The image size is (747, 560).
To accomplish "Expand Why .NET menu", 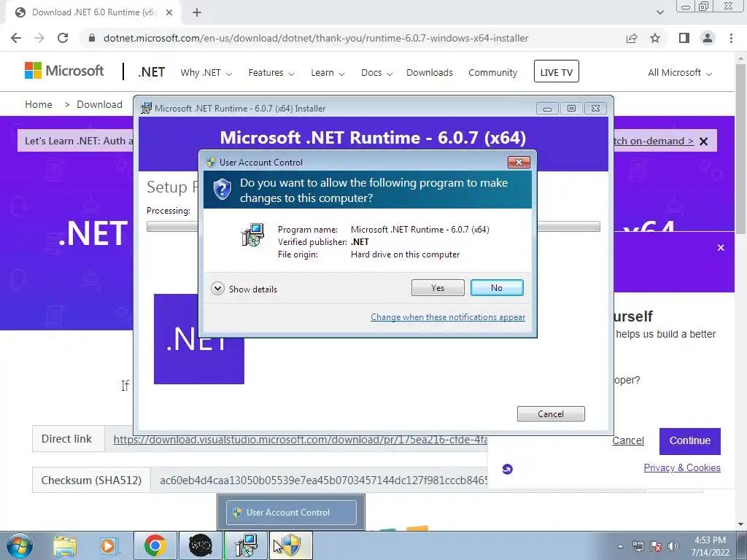I will (206, 73).
